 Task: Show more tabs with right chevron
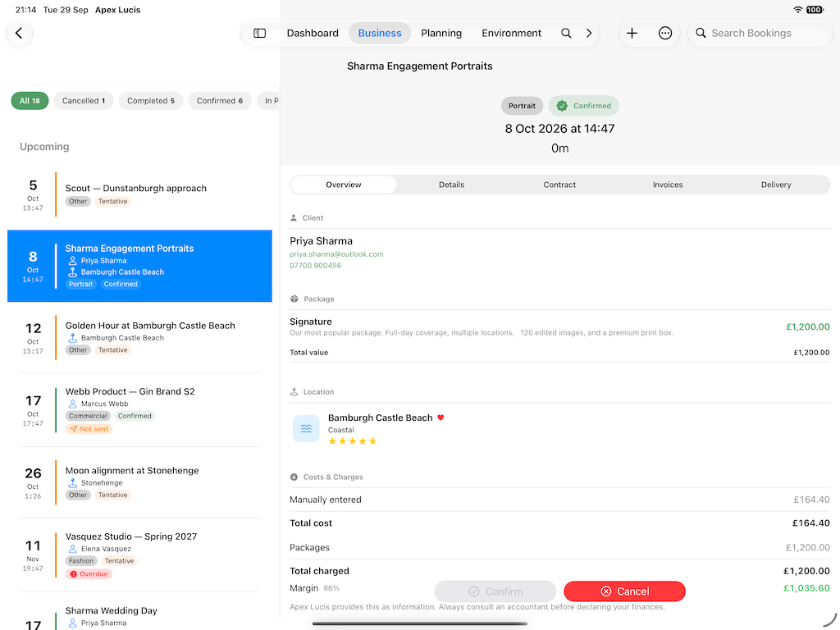pos(589,33)
